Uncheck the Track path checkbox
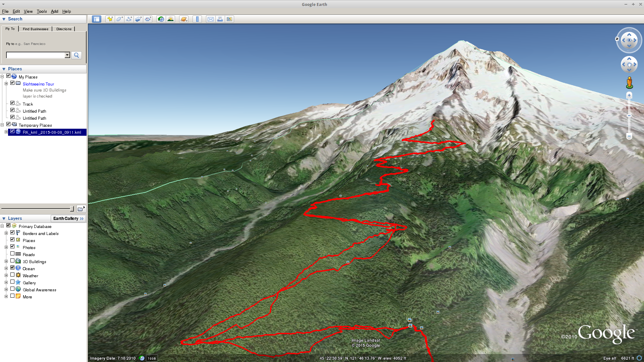This screenshot has height=362, width=644. [12, 103]
